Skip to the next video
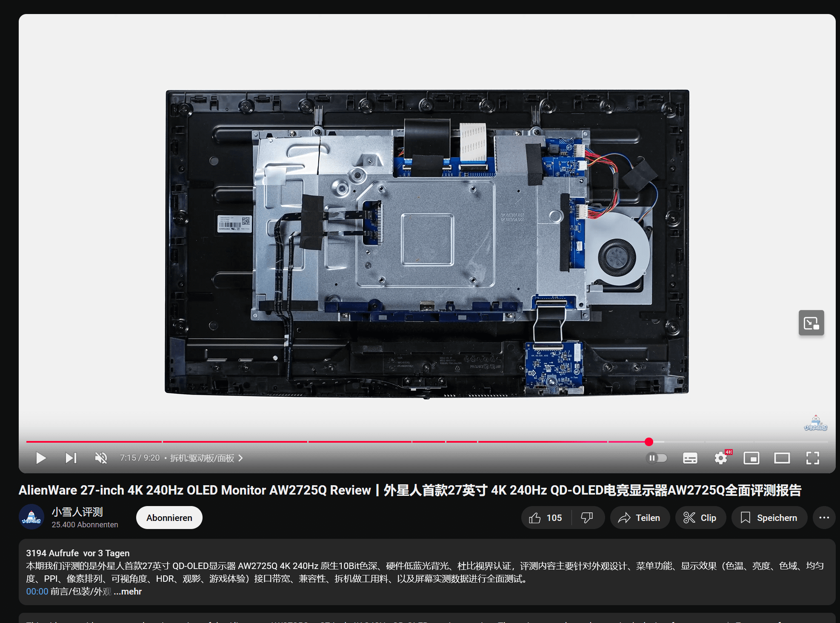840x623 pixels. tap(71, 458)
